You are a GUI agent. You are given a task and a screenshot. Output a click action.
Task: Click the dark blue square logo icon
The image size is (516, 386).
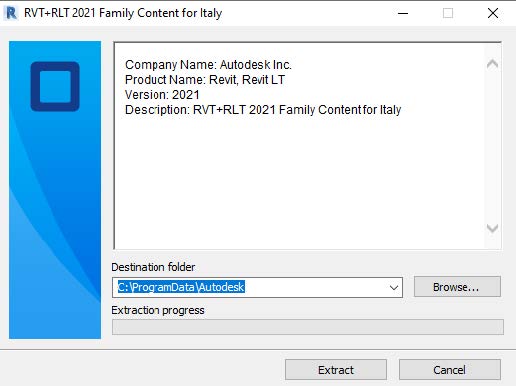point(55,86)
